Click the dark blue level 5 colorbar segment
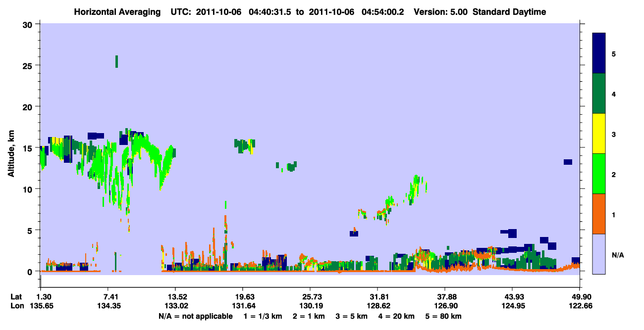This screenshot has height=330, width=644. point(599,53)
